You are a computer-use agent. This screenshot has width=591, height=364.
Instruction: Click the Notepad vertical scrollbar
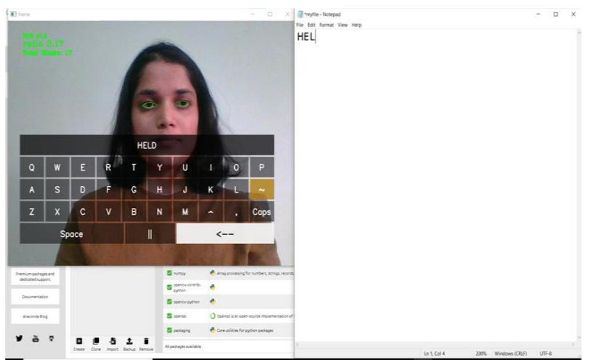[x=579, y=185]
